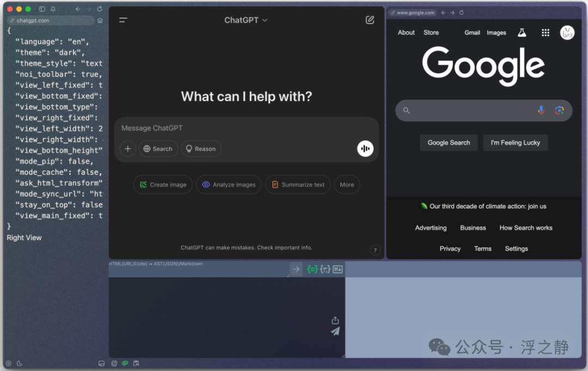
Task: Search by voice with Google's microphone icon
Action: 541,110
